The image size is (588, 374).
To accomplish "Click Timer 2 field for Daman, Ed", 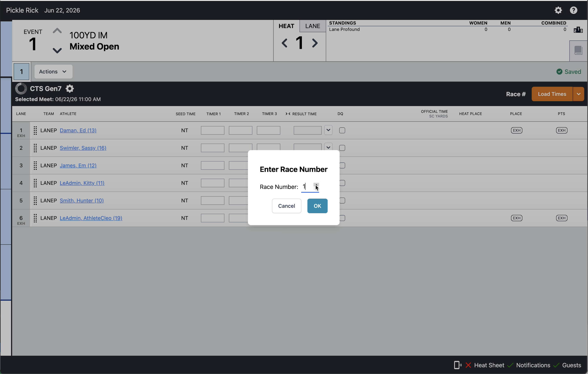I will coord(240,130).
